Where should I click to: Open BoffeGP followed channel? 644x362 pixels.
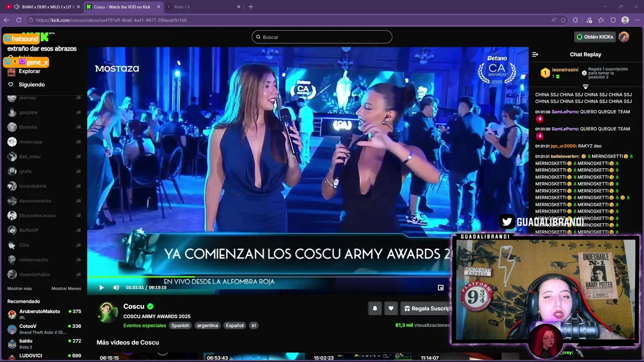point(44,230)
